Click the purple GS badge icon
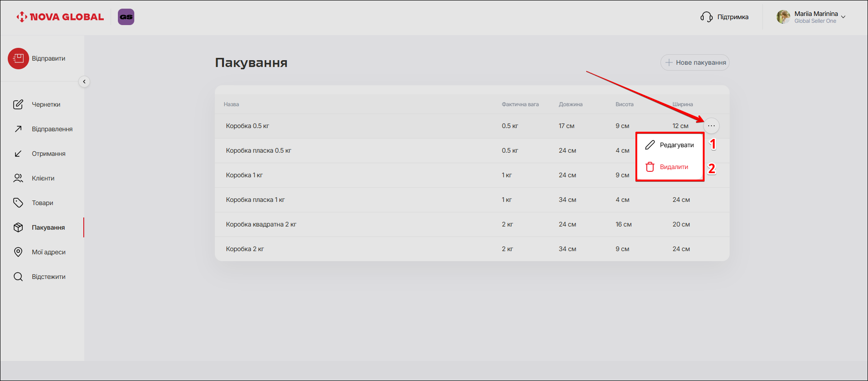 click(x=126, y=17)
